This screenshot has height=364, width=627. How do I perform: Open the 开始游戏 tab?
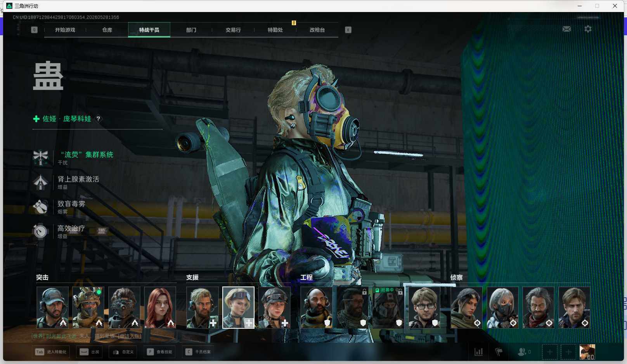65,30
